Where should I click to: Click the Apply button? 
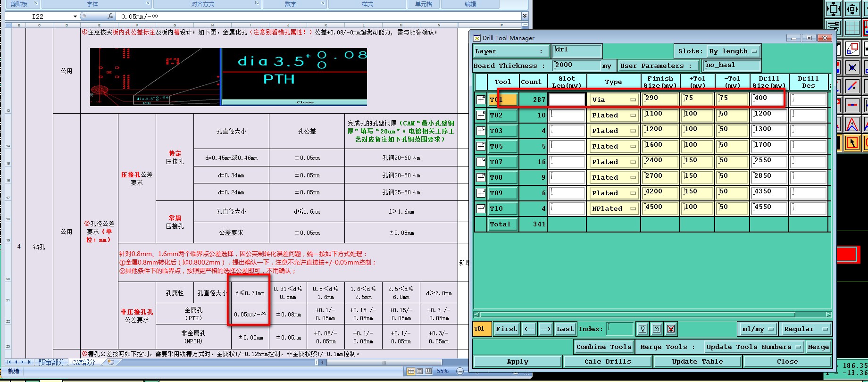tap(517, 361)
